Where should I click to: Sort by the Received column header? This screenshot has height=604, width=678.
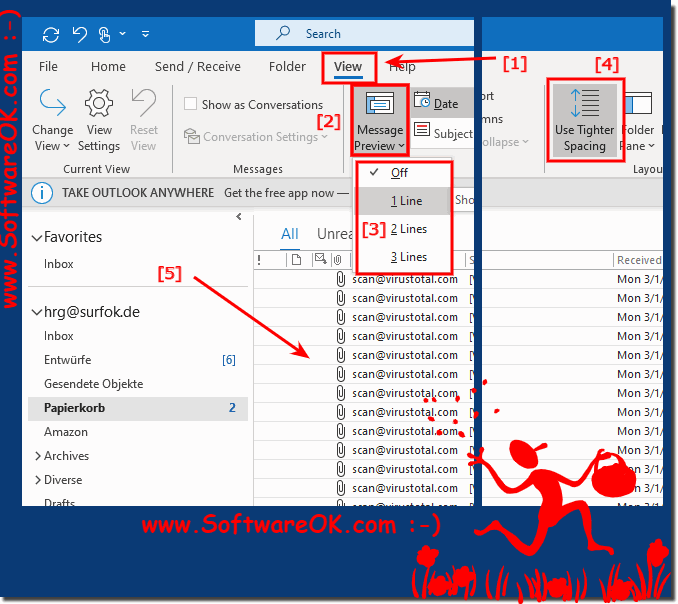click(x=639, y=260)
